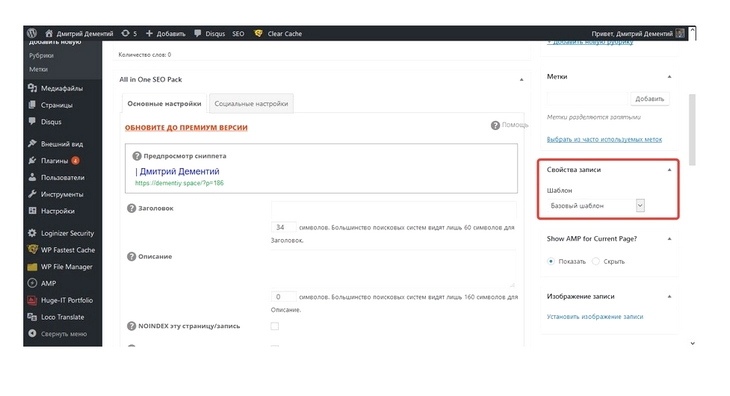The image size is (730, 396).
Task: Click the Добавить tag button
Action: 649,99
